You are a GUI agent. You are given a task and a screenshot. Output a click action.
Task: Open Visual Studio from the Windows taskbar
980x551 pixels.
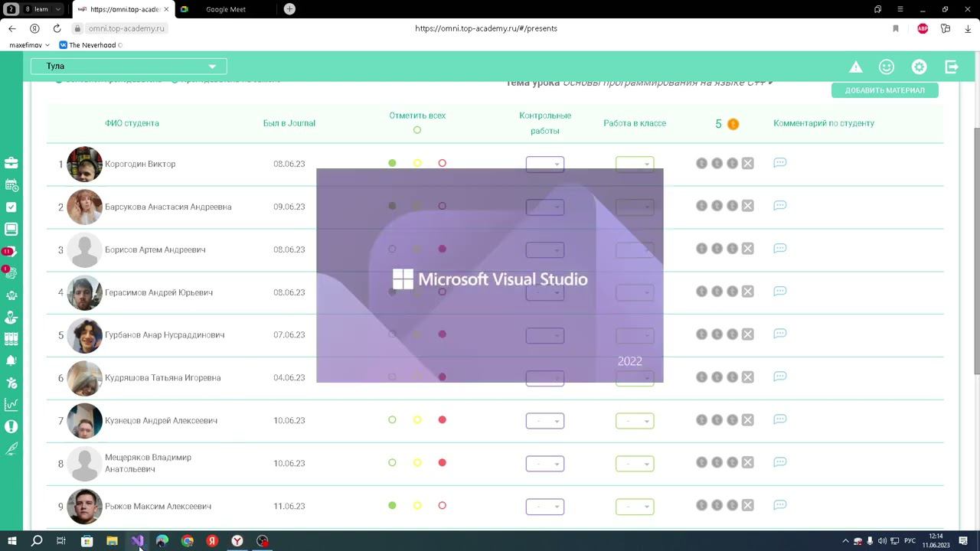point(137,541)
